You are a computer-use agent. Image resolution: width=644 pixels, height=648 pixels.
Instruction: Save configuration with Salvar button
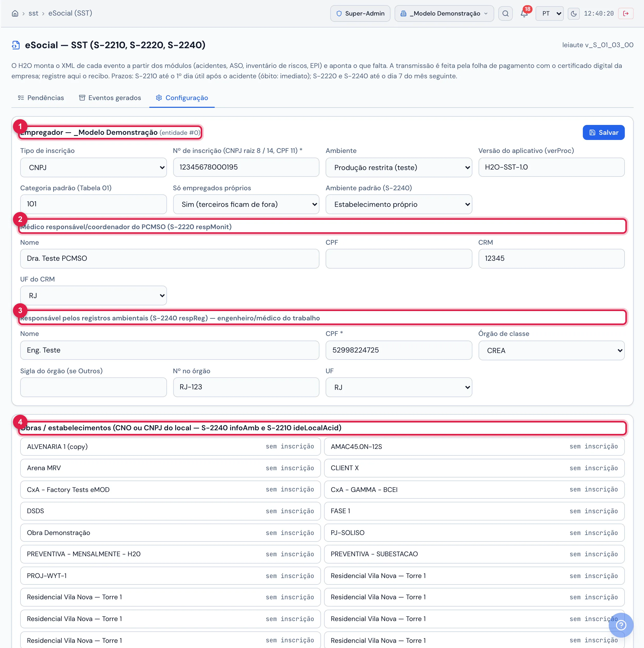(x=604, y=132)
